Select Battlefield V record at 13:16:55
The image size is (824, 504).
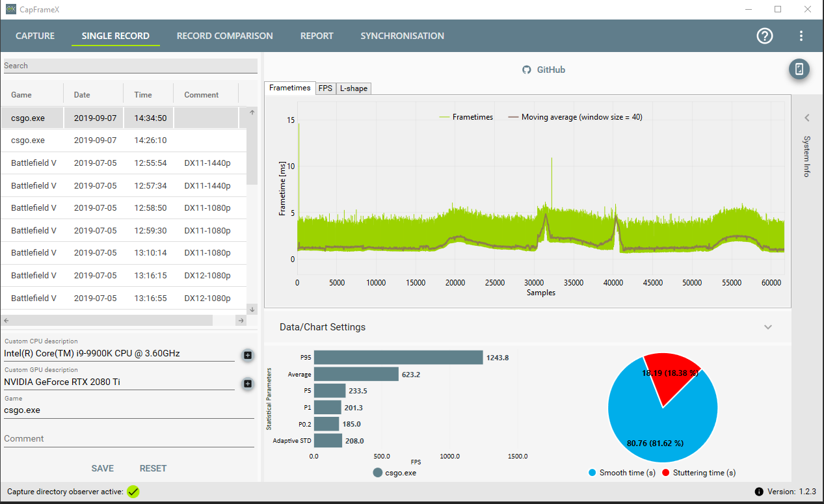tap(124, 298)
